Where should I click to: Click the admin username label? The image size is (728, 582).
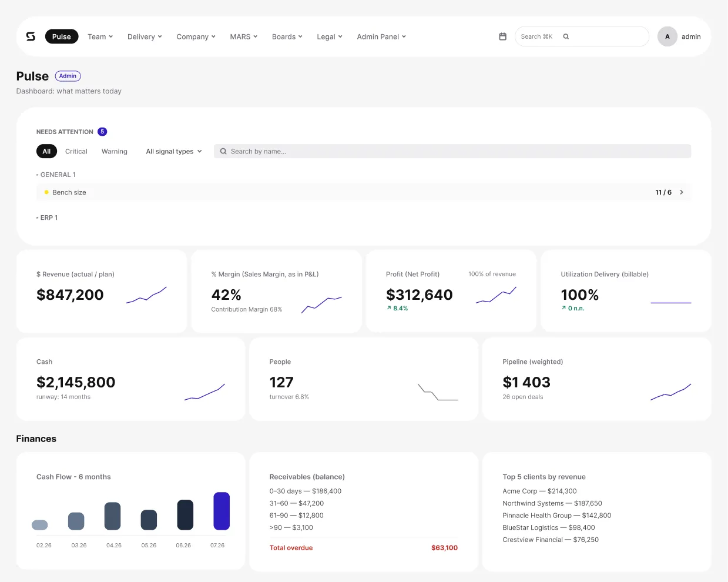[691, 36]
